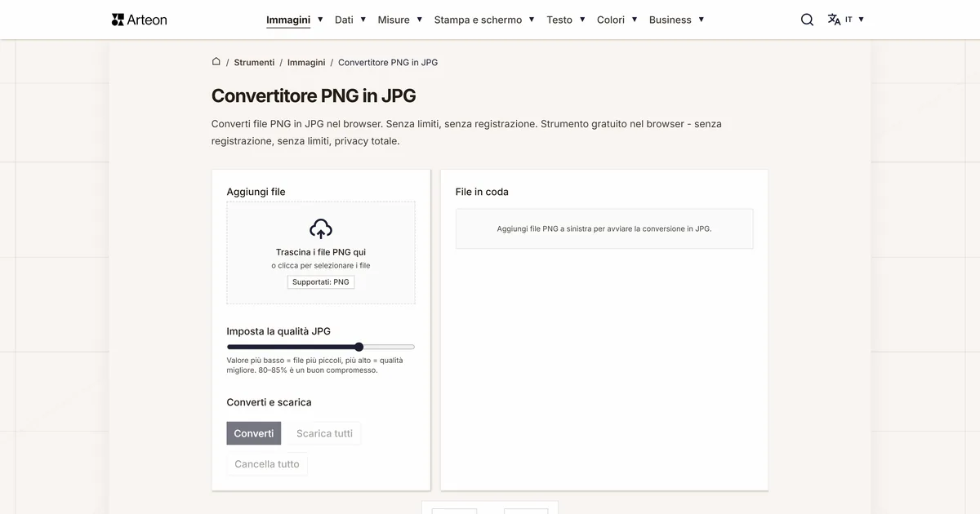Click the Scarica tutti button

[324, 433]
